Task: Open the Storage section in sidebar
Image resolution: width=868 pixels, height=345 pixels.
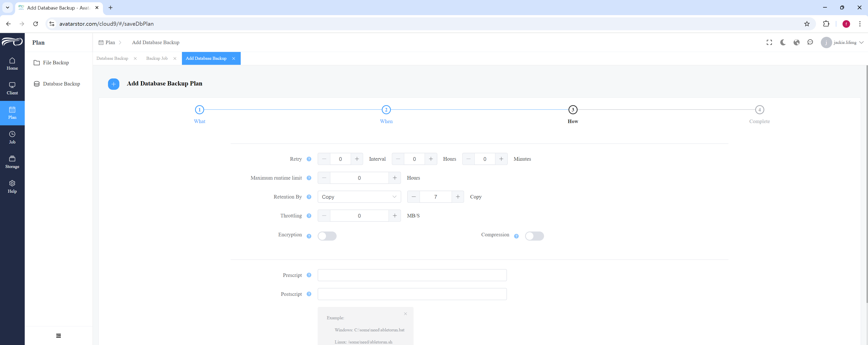Action: [x=12, y=162]
